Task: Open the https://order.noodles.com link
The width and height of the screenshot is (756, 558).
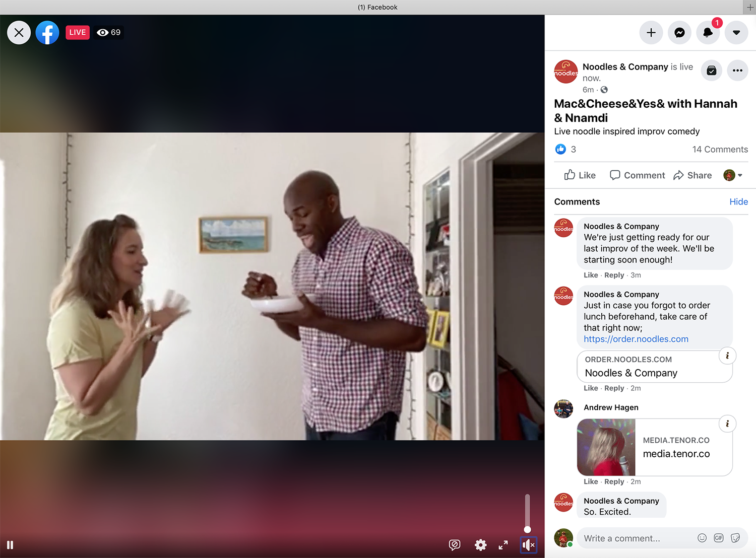Action: (636, 339)
